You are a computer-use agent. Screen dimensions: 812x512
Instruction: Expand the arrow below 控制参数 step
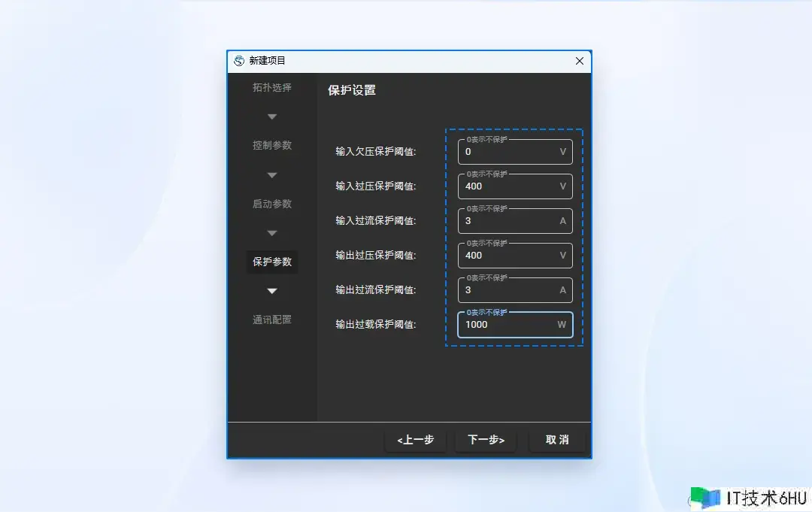click(x=271, y=174)
